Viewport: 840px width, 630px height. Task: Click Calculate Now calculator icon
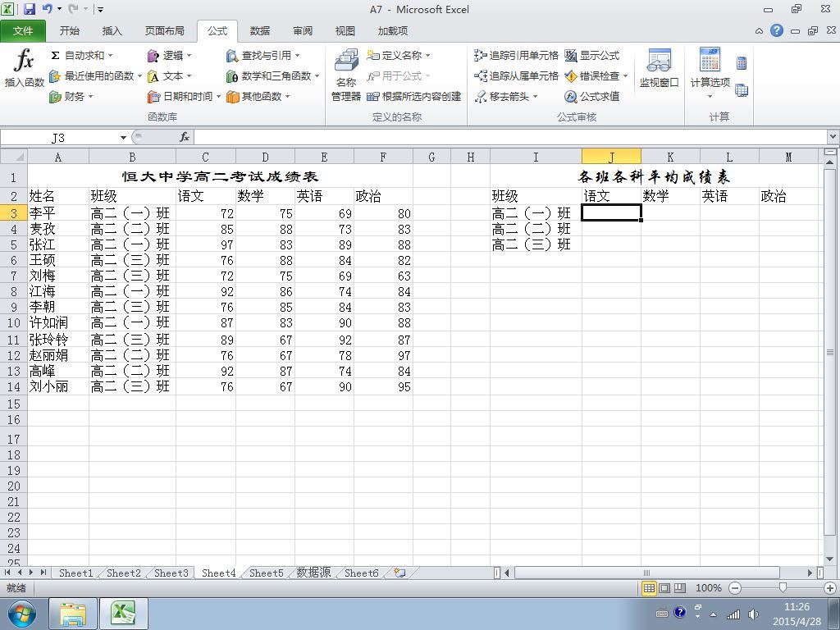[742, 63]
